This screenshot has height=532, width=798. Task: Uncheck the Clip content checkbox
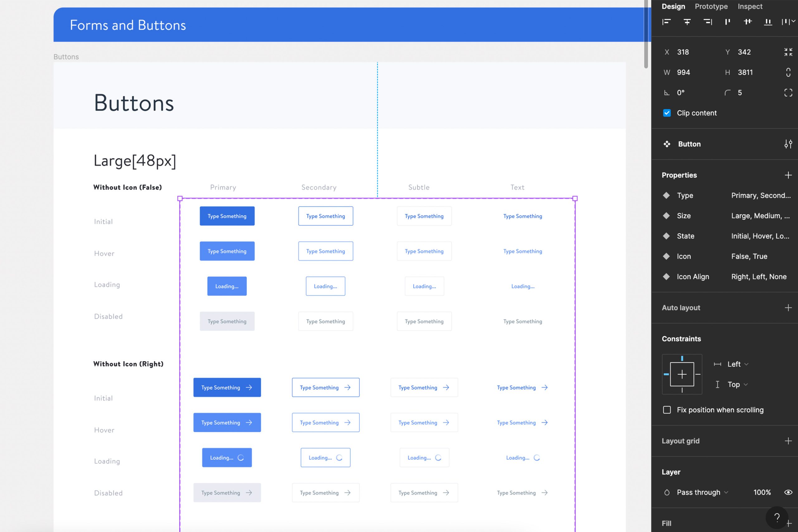click(x=667, y=113)
